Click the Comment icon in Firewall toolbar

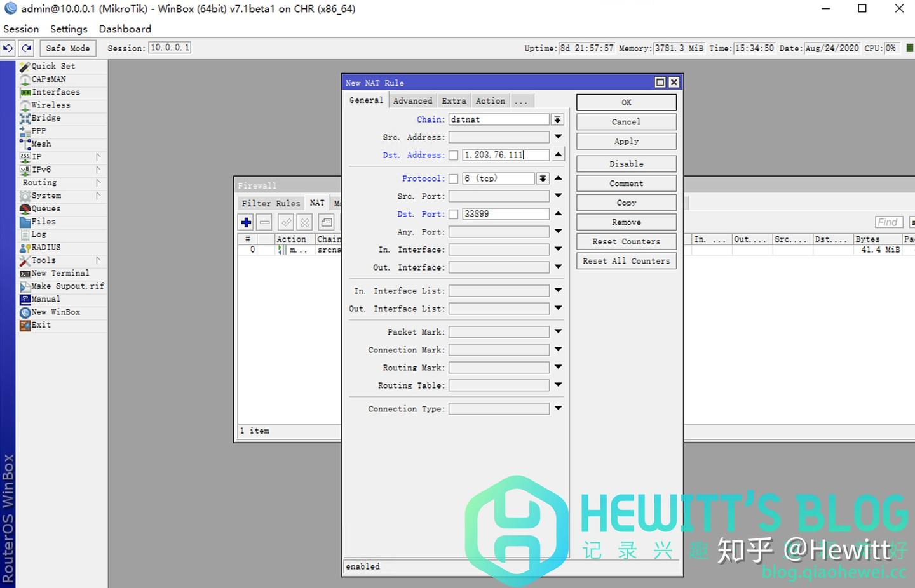(327, 222)
